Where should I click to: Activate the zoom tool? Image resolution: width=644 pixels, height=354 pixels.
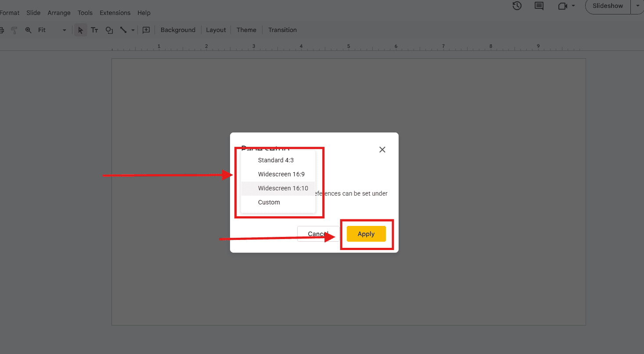(28, 30)
